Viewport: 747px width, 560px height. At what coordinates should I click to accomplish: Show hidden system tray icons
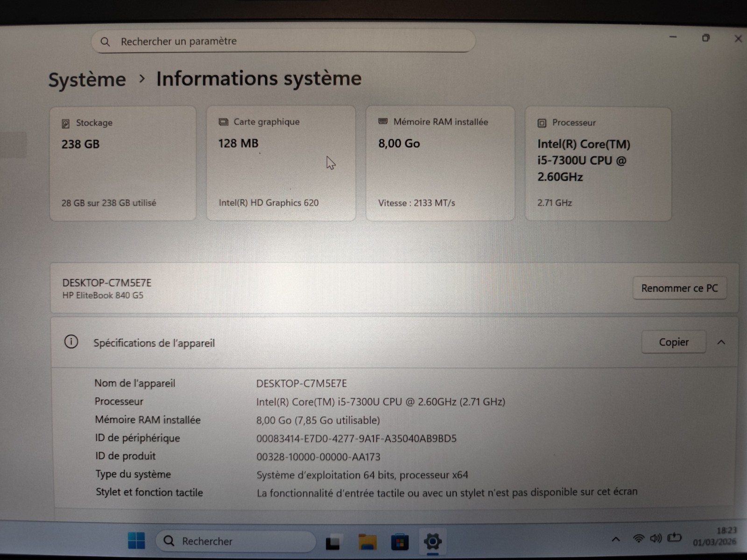pos(616,539)
